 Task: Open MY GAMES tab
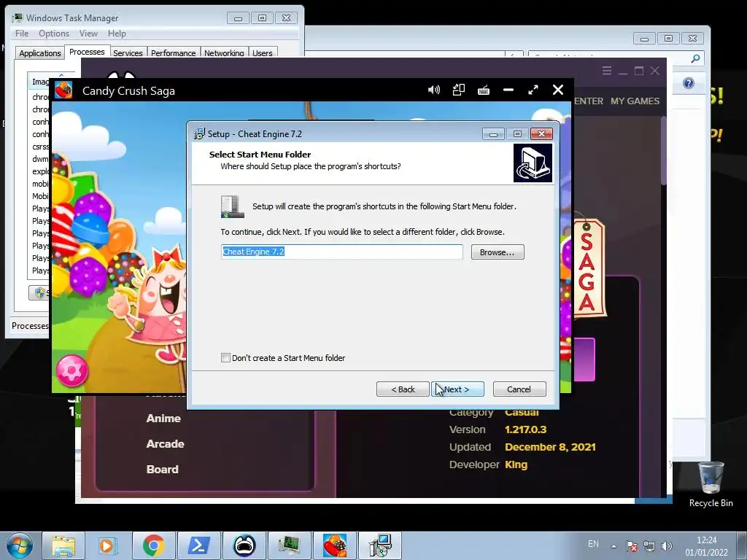(x=635, y=101)
